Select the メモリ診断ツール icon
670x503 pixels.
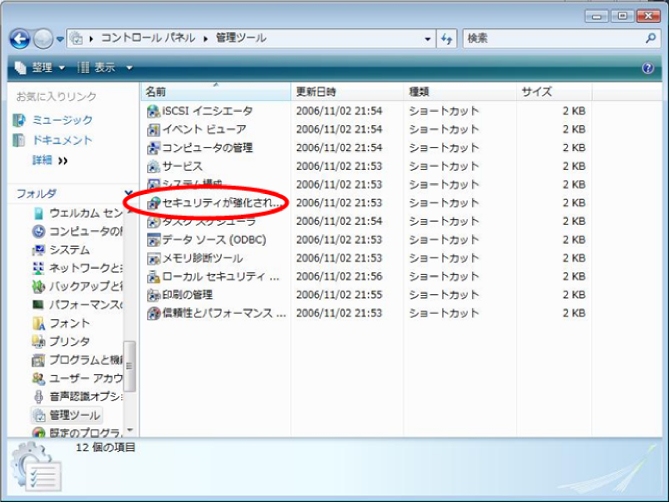click(x=153, y=258)
